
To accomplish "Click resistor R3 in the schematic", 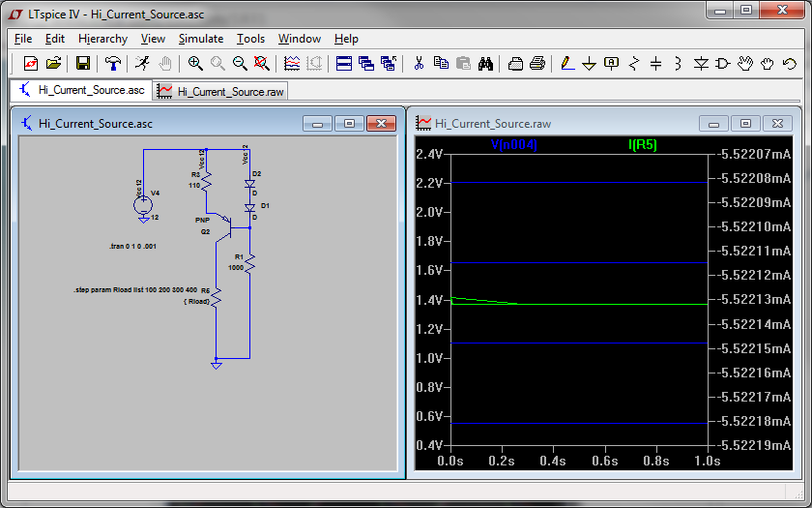I will click(207, 181).
